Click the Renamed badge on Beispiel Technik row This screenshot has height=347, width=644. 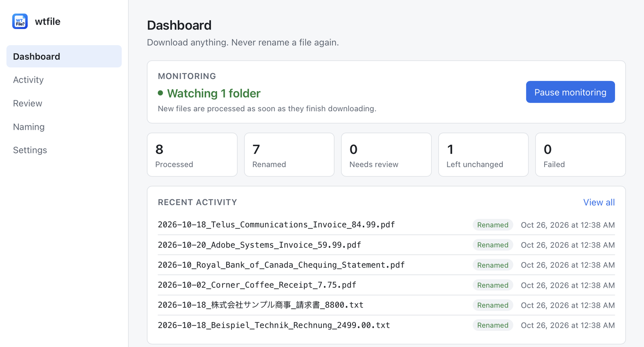[493, 325]
